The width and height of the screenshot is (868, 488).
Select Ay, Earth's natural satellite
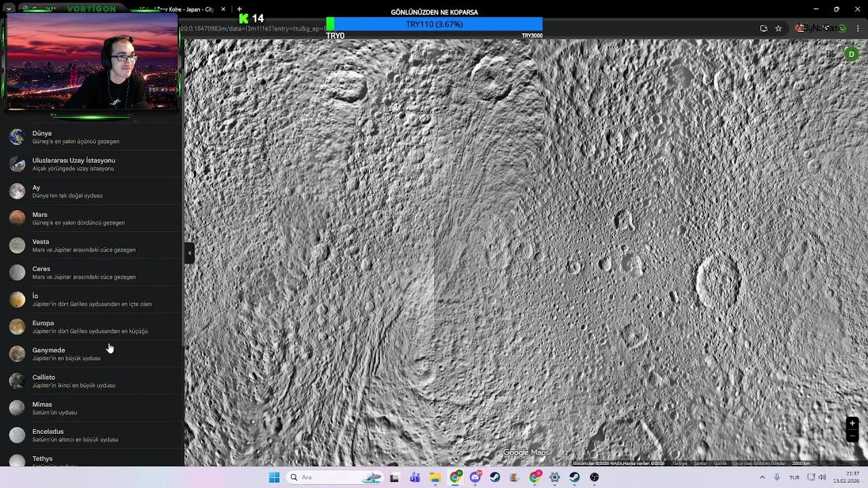point(92,191)
